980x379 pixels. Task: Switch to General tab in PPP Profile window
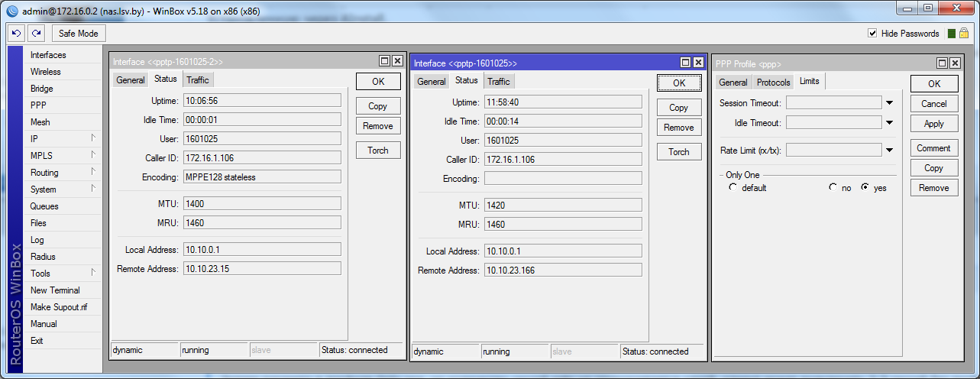733,83
